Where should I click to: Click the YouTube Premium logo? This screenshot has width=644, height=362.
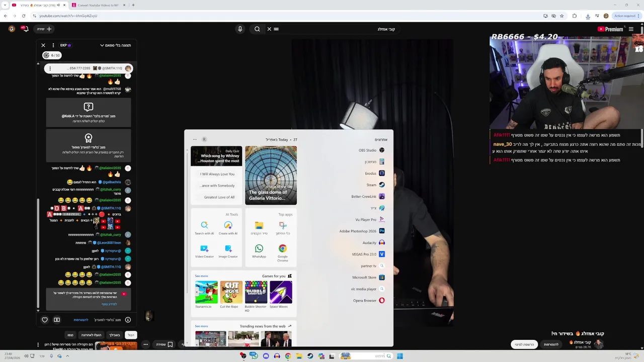pyautogui.click(x=610, y=29)
